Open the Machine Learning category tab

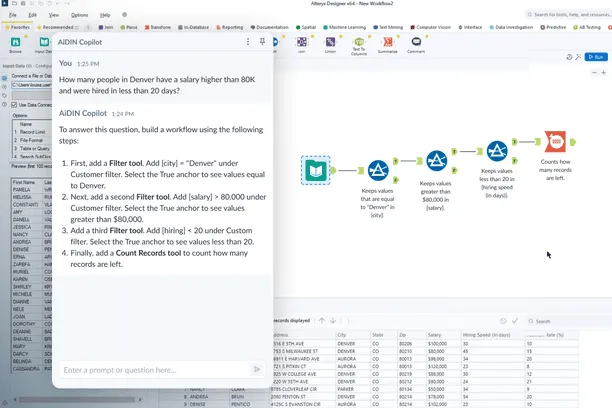[345, 27]
